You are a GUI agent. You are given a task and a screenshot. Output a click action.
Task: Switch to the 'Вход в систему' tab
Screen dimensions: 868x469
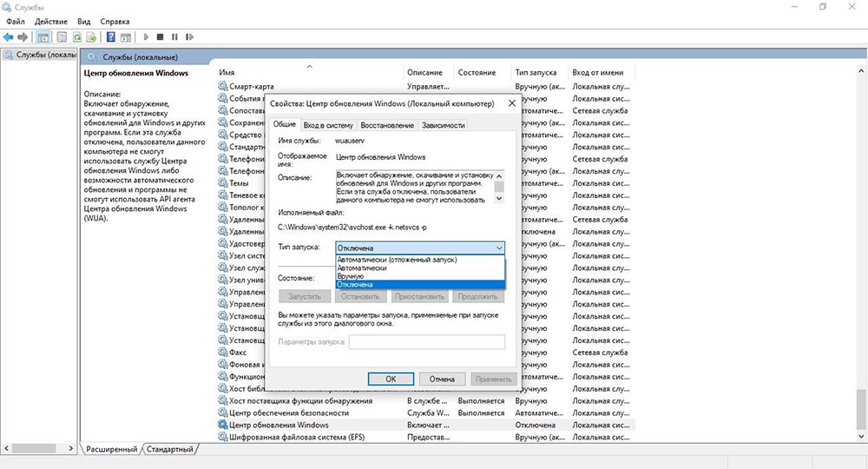(x=328, y=125)
